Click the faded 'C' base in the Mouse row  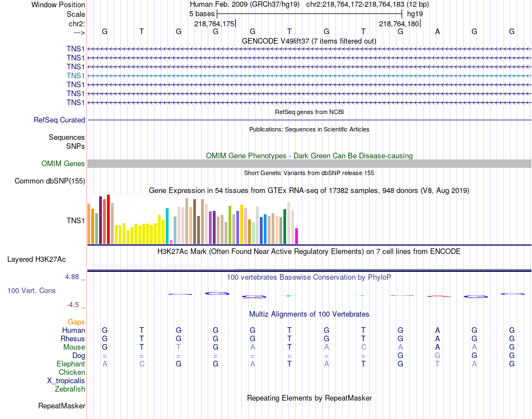click(363, 347)
